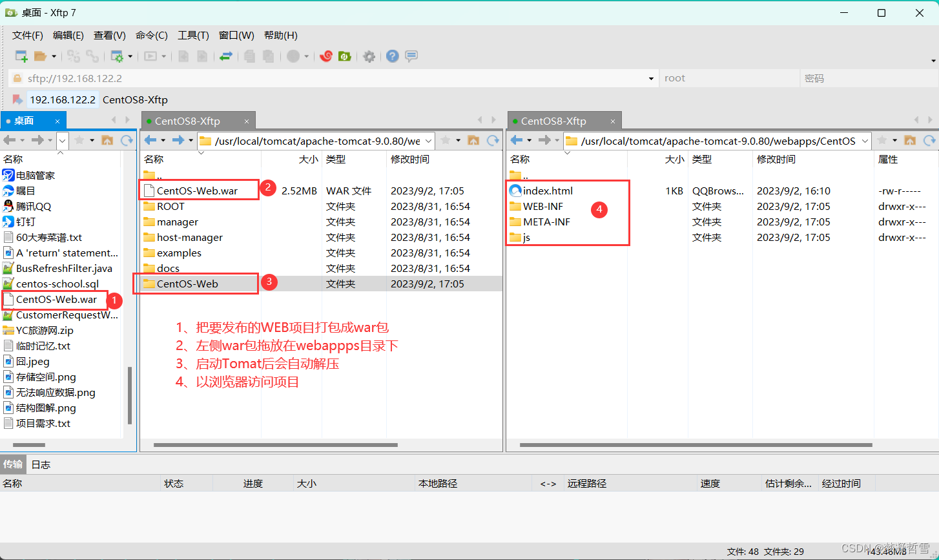Click CentOS8-Xftp bookmark in the links bar
This screenshot has width=939, height=560.
[135, 99]
